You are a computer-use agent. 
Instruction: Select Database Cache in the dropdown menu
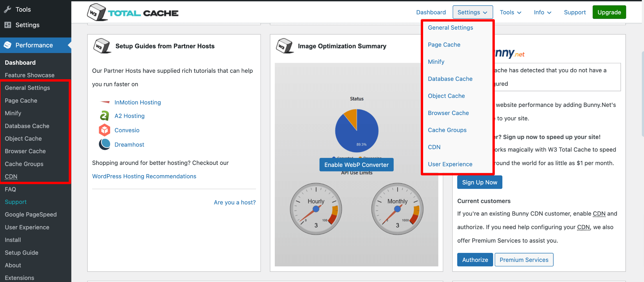pos(450,79)
